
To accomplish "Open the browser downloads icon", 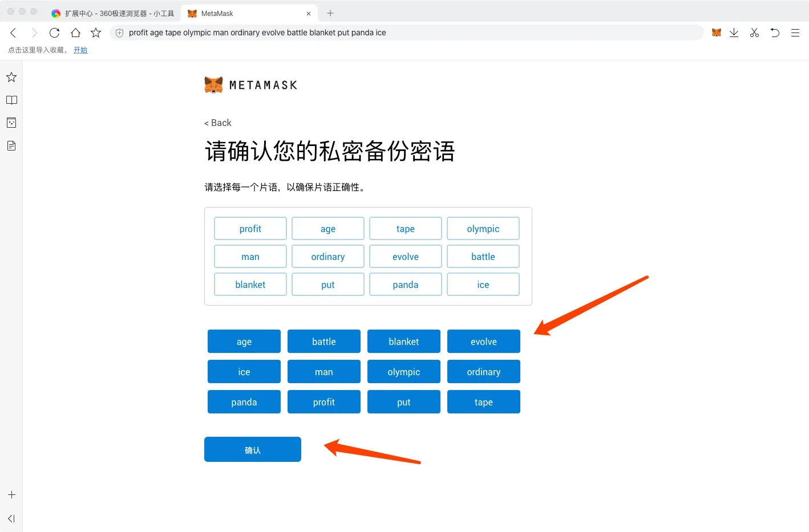I will (x=734, y=33).
